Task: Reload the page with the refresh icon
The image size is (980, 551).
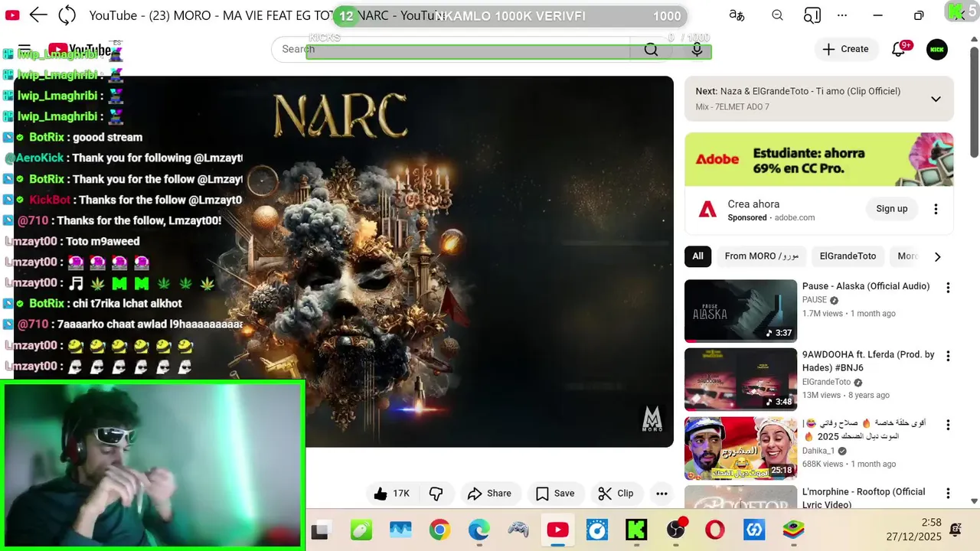Action: pyautogui.click(x=67, y=15)
